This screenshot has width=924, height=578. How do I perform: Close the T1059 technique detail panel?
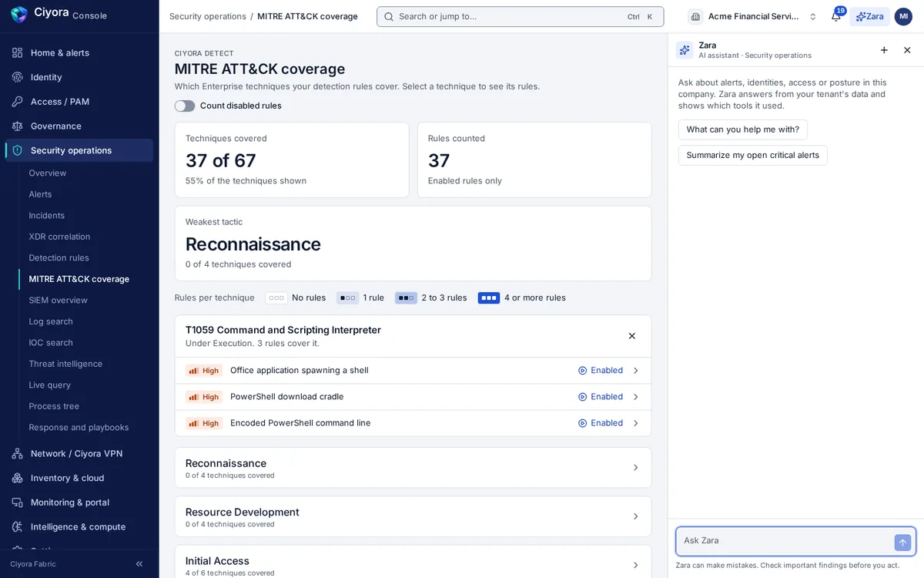coord(632,336)
